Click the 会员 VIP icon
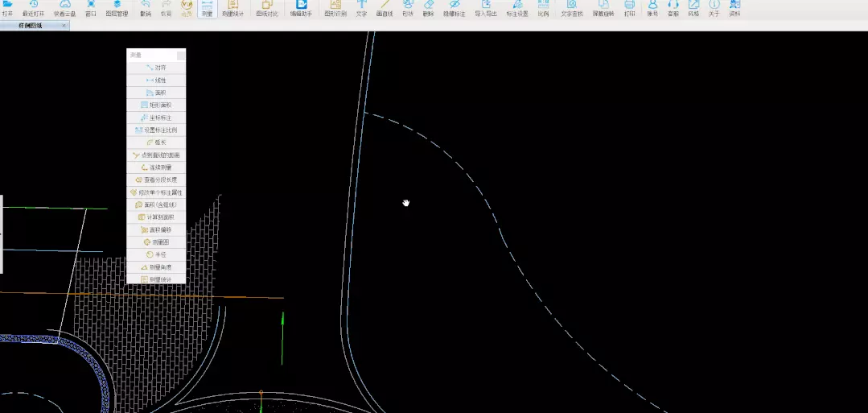 [x=187, y=8]
